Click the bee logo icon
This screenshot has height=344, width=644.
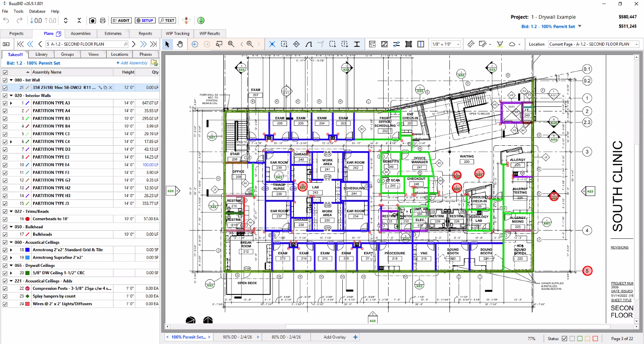(x=186, y=20)
